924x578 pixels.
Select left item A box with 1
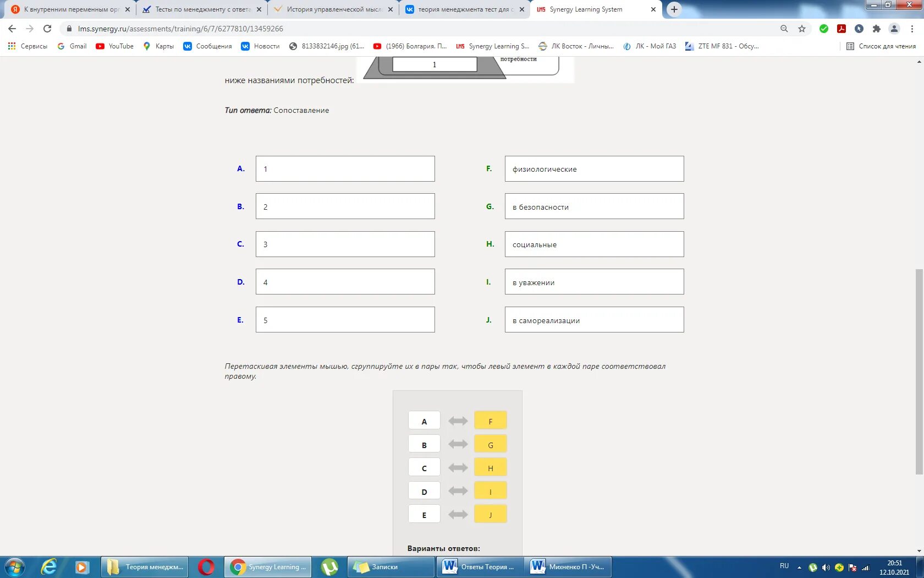click(x=345, y=169)
